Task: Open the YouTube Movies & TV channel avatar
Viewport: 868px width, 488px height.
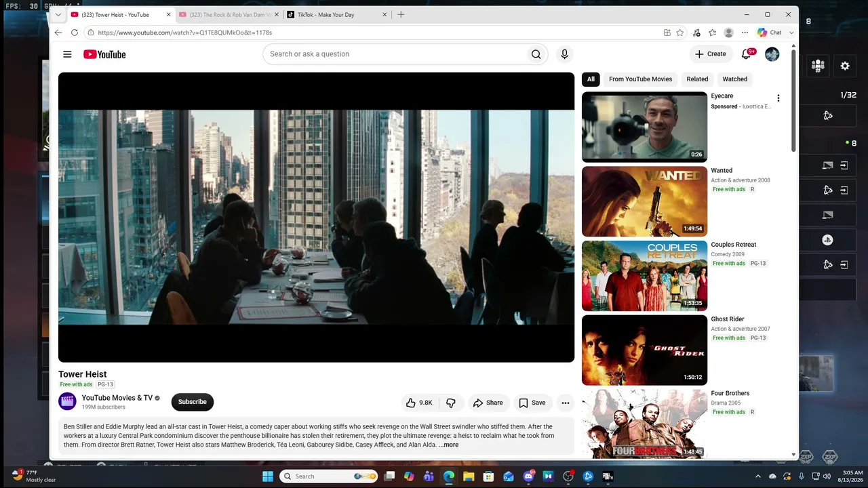Action: 67,402
